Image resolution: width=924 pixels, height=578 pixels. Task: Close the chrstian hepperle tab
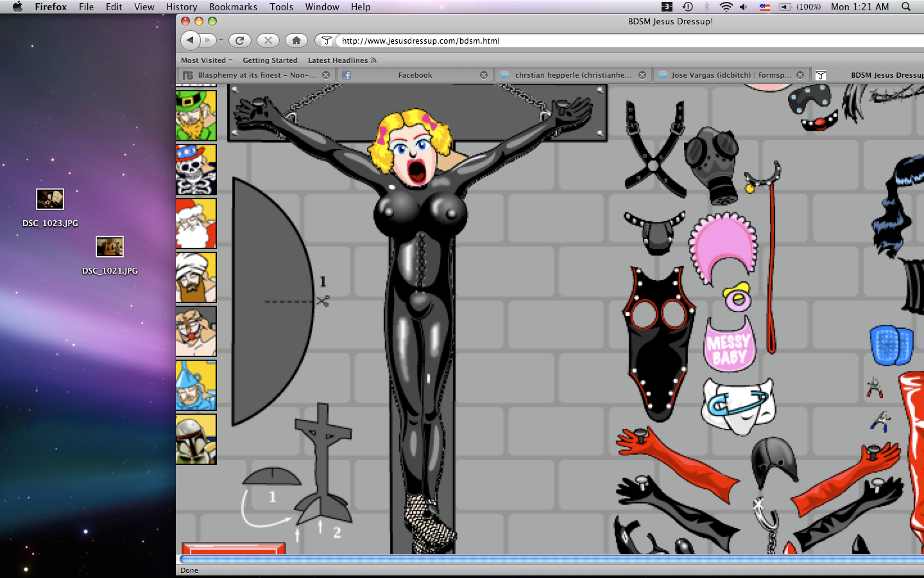tap(642, 75)
